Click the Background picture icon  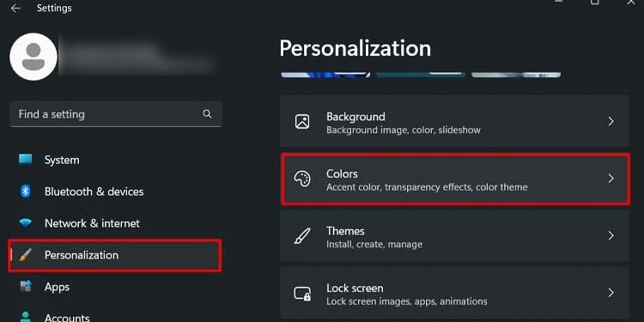coord(303,122)
